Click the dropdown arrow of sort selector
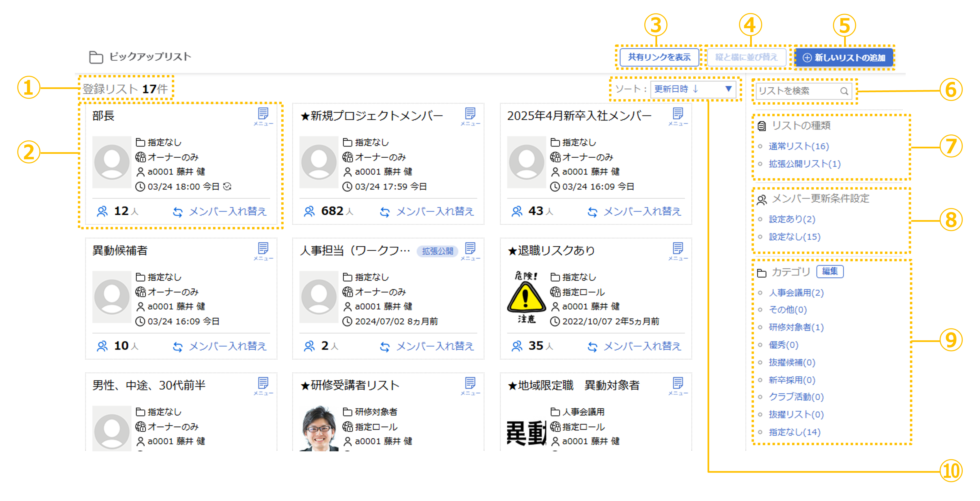The height and width of the screenshot is (501, 980). pos(728,89)
